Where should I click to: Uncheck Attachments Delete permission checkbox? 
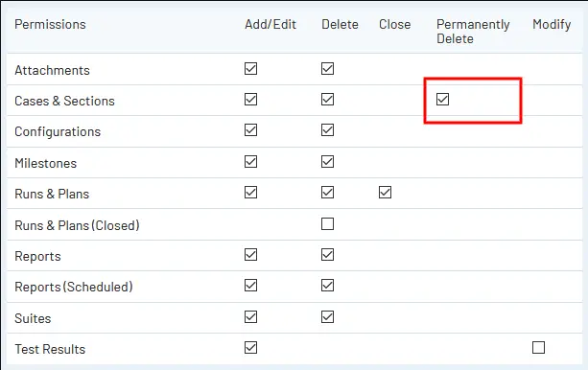[x=327, y=69]
